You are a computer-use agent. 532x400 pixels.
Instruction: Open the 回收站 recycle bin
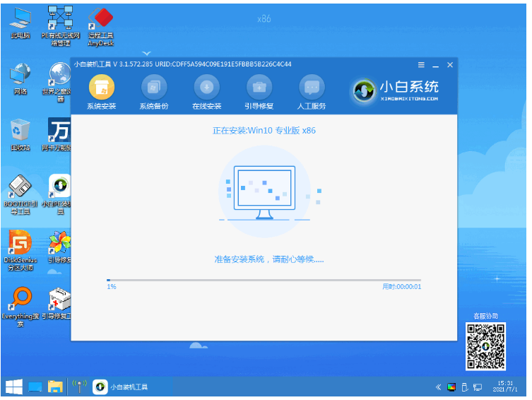click(x=20, y=133)
